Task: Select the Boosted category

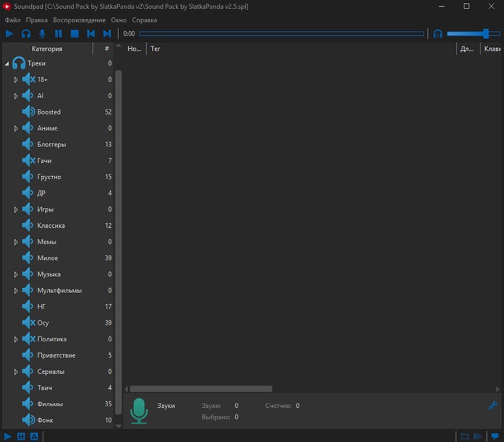Action: click(49, 112)
